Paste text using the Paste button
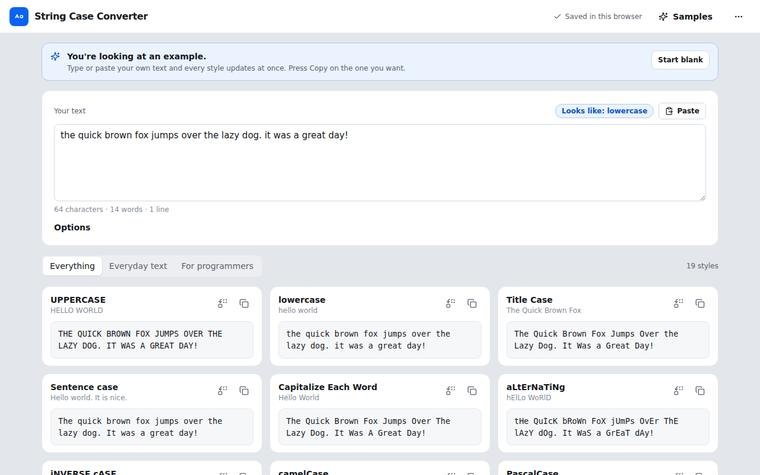 [x=682, y=111]
